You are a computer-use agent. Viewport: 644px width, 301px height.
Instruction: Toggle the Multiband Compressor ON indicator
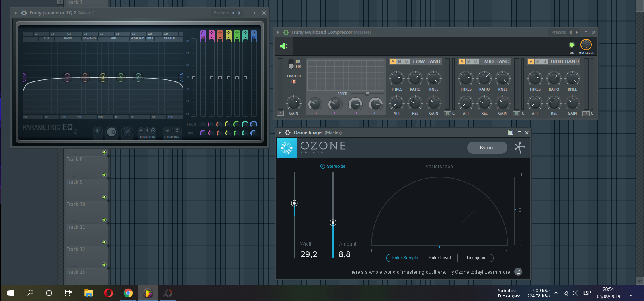572,45
